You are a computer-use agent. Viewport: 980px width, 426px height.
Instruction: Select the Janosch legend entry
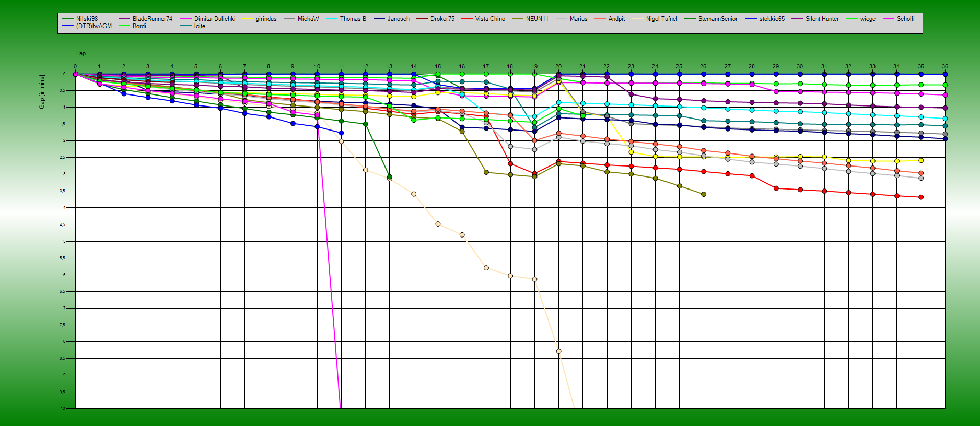[x=392, y=19]
